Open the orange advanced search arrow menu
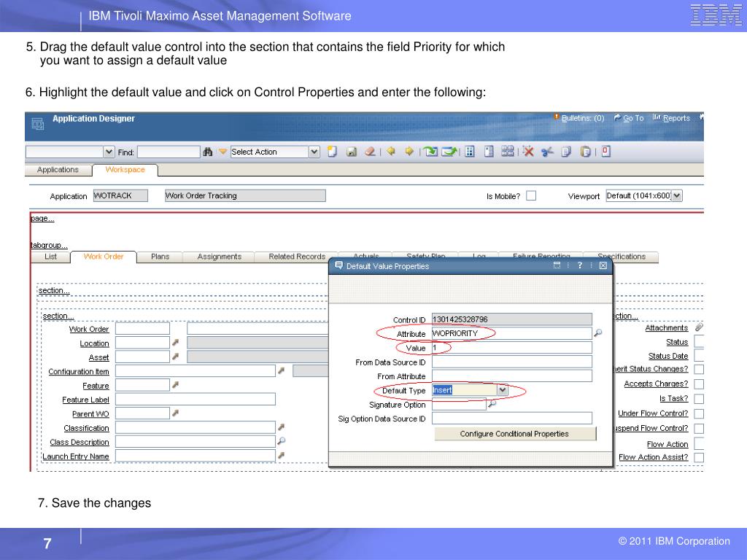 pyautogui.click(x=222, y=152)
